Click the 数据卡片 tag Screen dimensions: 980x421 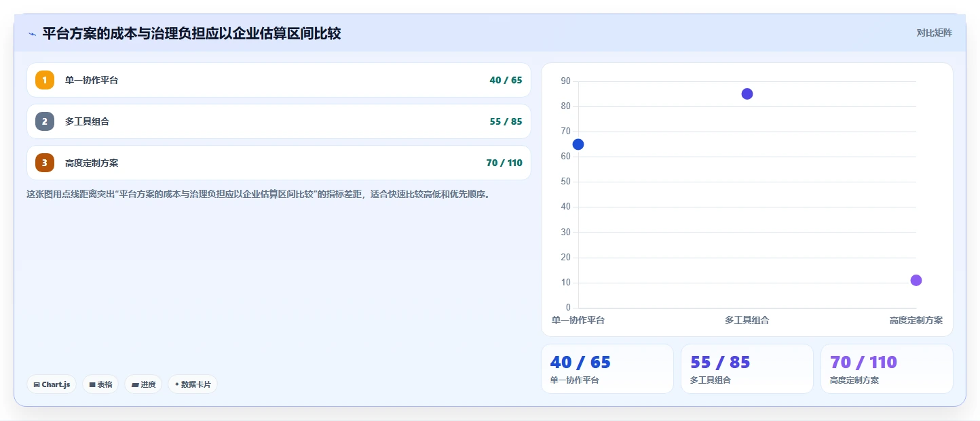coord(193,384)
